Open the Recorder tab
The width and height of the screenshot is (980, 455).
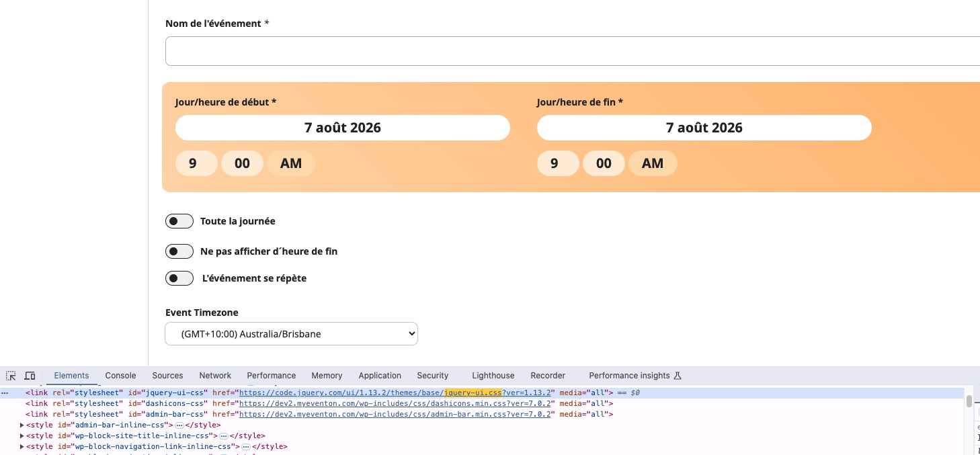click(x=548, y=376)
